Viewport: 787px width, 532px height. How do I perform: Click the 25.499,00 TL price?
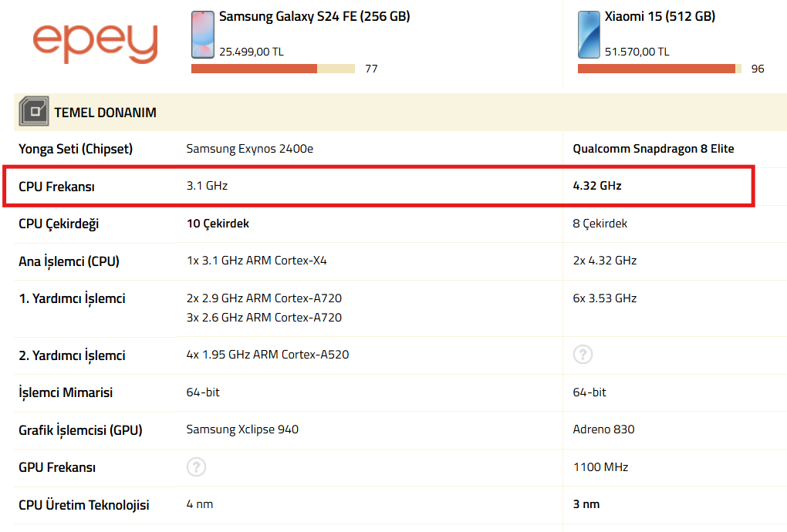point(252,52)
